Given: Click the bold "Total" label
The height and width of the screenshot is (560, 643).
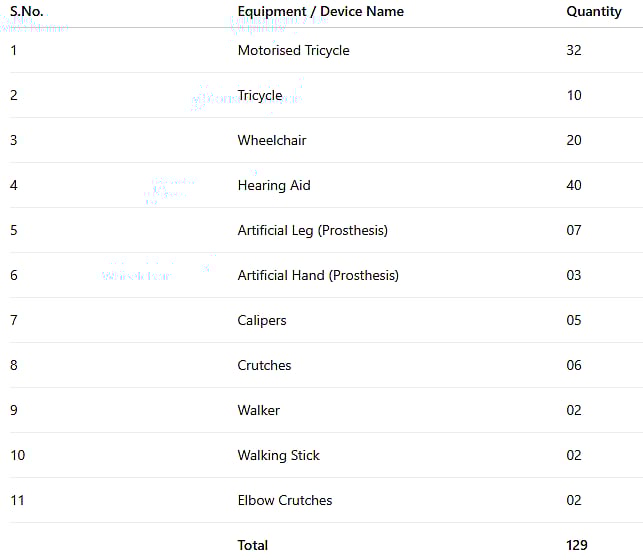Looking at the screenshot, I should tap(252, 545).
